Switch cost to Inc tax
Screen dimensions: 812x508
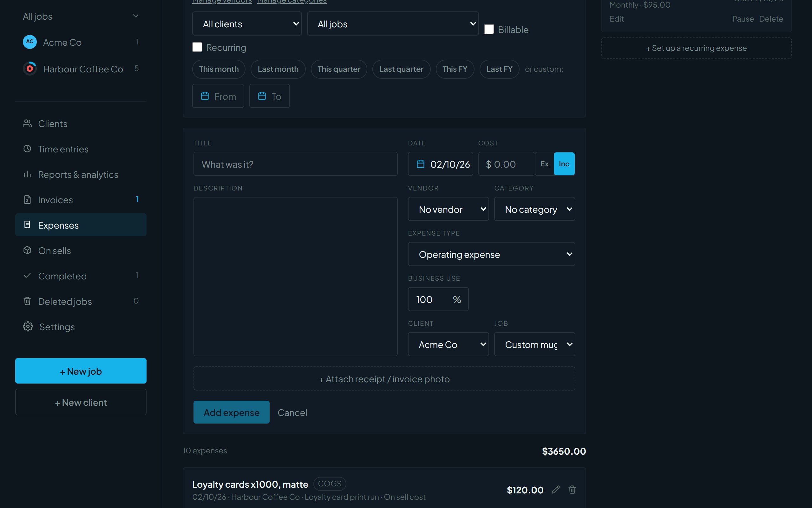(x=564, y=164)
